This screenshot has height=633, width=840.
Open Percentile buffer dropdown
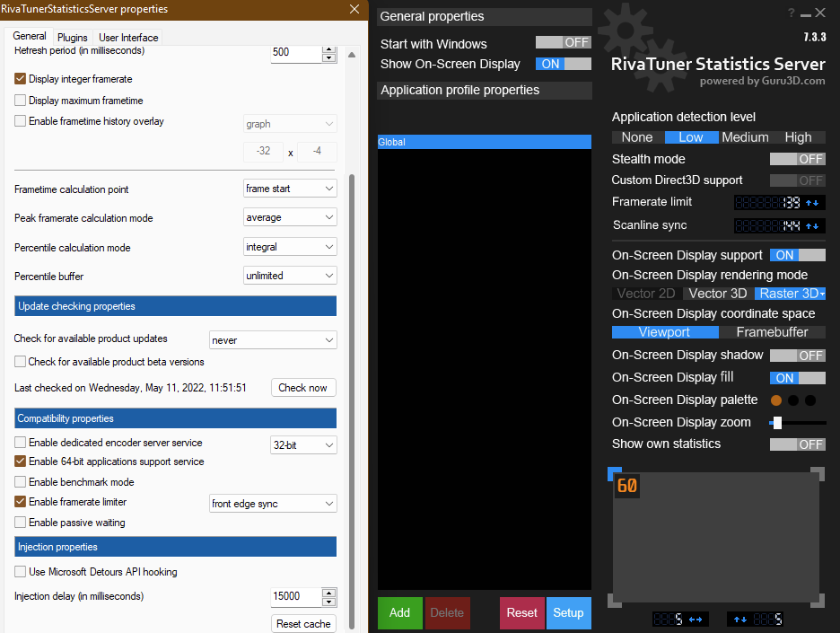coord(290,276)
